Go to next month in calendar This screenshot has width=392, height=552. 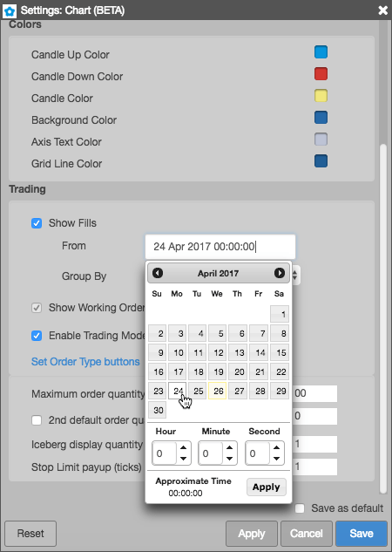tap(280, 273)
